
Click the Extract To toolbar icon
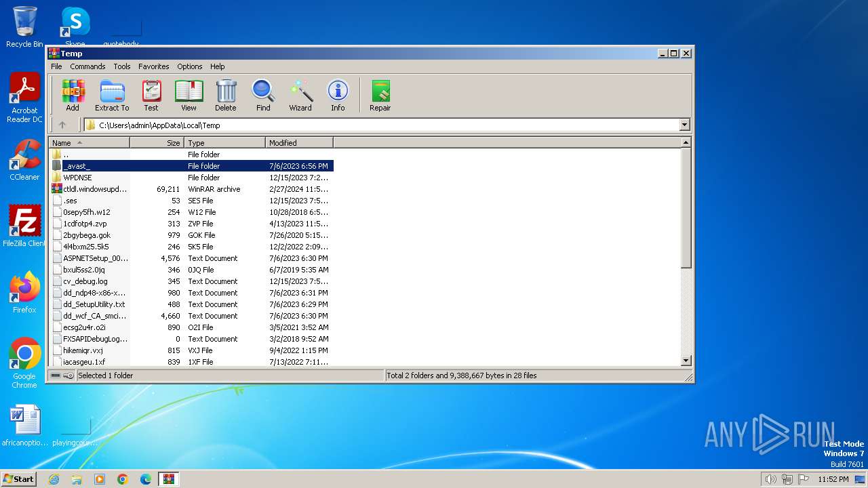pos(112,95)
